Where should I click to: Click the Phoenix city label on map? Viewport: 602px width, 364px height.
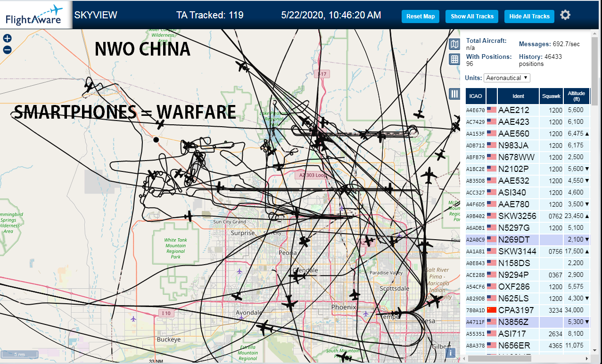[343, 307]
